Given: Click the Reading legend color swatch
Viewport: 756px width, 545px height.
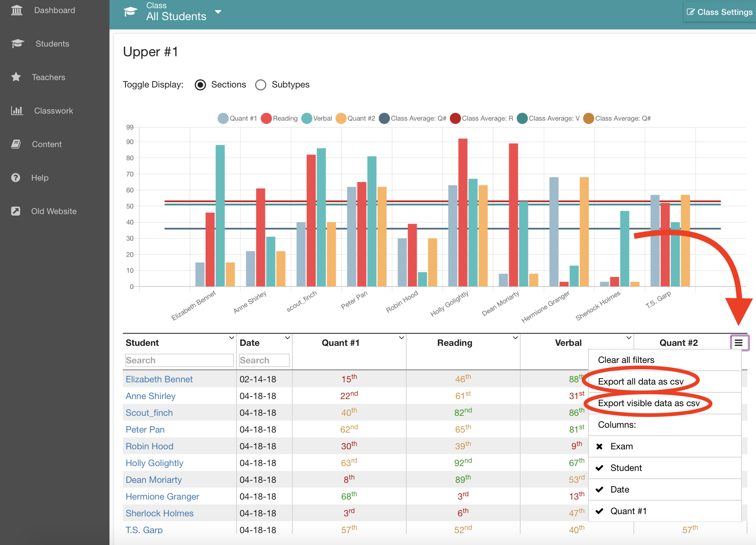Looking at the screenshot, I should coord(266,118).
